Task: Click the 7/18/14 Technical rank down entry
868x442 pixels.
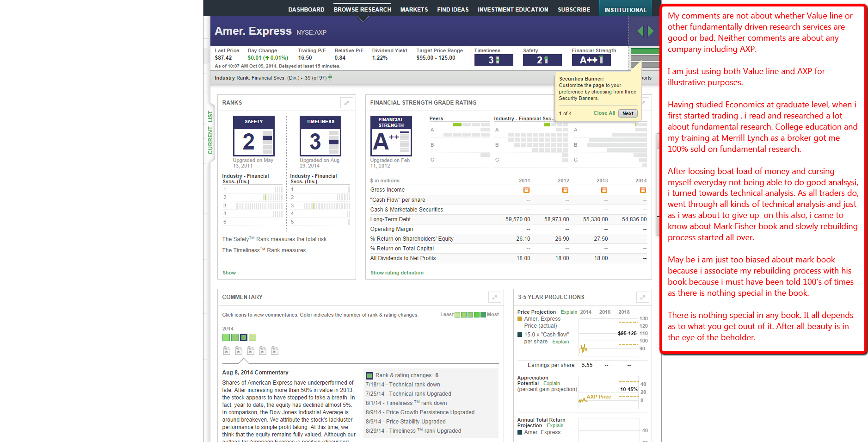Action: point(403,385)
